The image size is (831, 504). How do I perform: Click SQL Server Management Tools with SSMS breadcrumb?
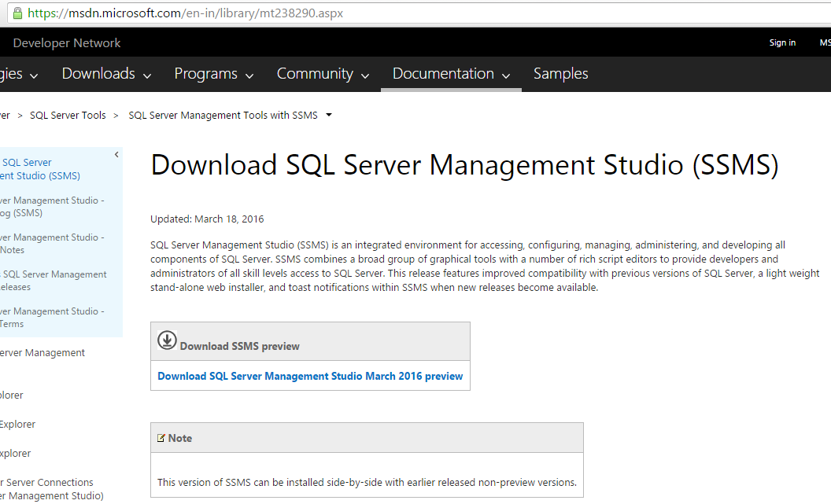click(x=223, y=116)
